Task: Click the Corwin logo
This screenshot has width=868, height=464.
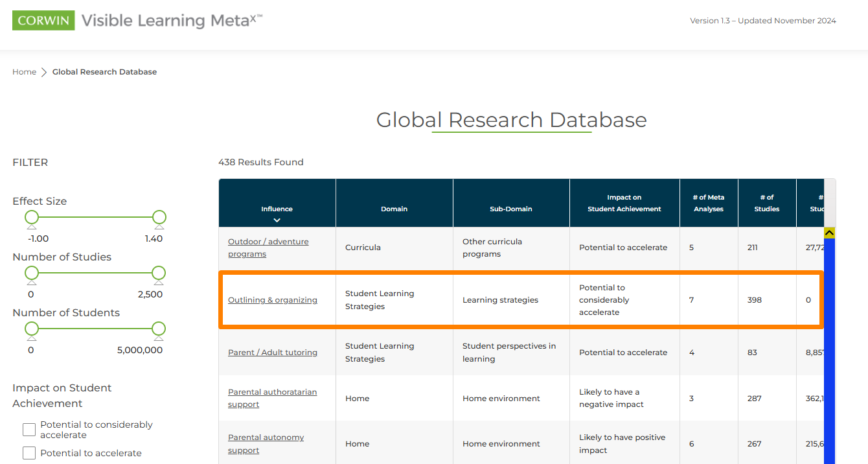Action: coord(43,21)
